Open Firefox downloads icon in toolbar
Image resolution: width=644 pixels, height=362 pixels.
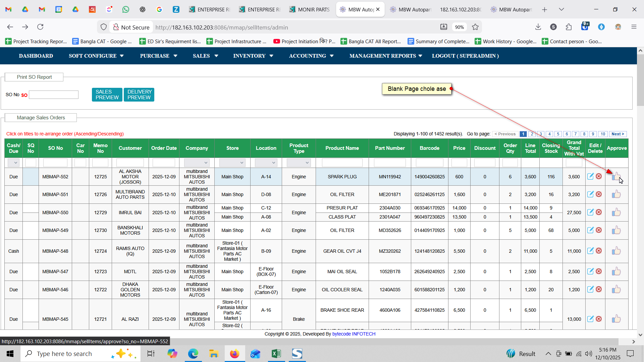[x=538, y=27]
